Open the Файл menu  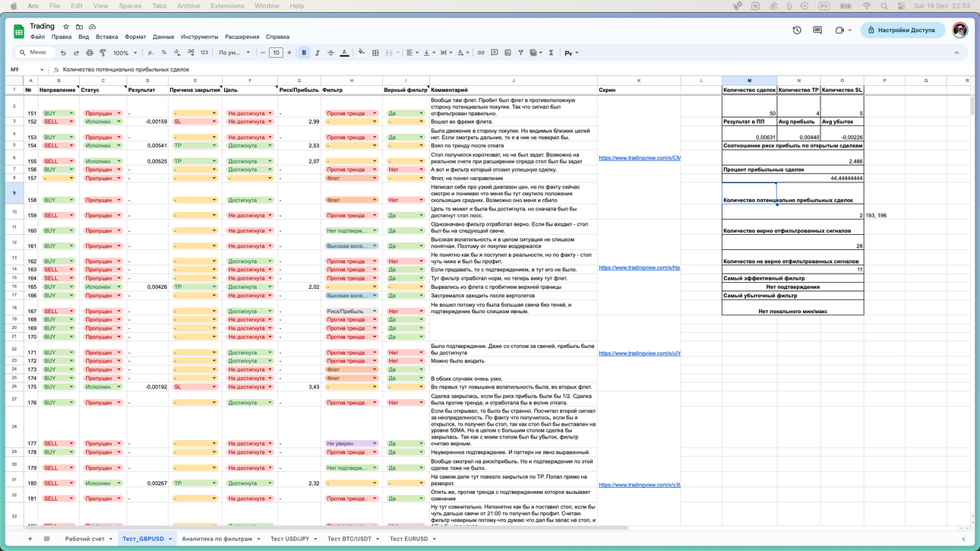click(37, 36)
